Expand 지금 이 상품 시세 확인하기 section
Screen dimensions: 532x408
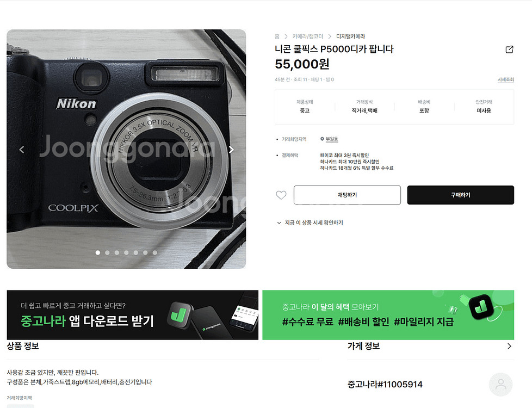[x=310, y=222]
